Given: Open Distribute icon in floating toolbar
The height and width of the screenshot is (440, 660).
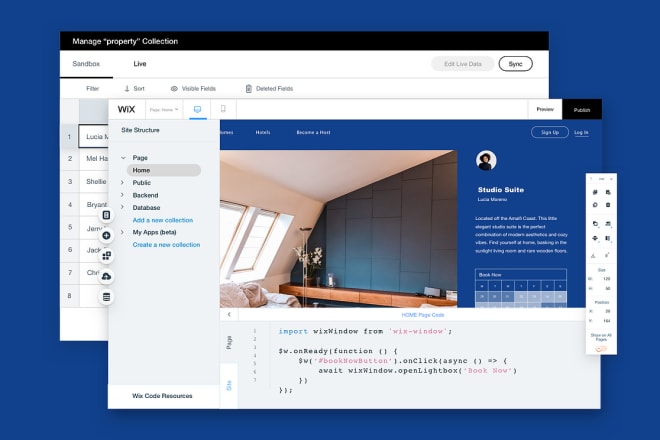Looking at the screenshot, I should tap(595, 238).
